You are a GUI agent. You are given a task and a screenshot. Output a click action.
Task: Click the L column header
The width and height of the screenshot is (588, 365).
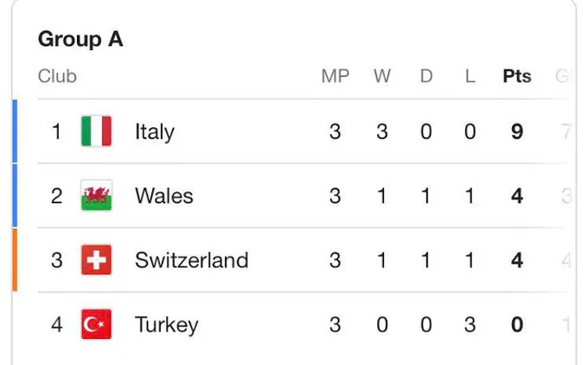point(470,76)
